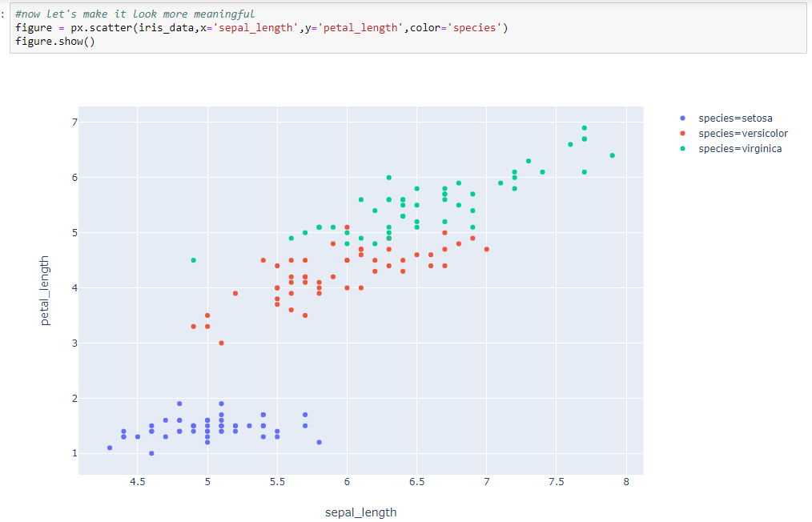Toggle visibility of the virginica trace in legend
This screenshot has height=522, width=812.
point(738,148)
